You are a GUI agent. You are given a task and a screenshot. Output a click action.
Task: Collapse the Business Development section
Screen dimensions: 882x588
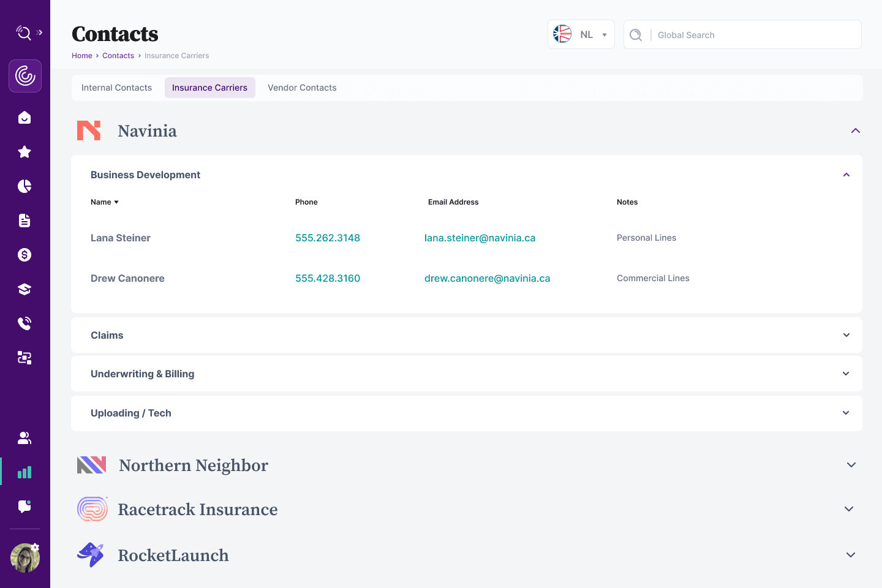click(846, 175)
